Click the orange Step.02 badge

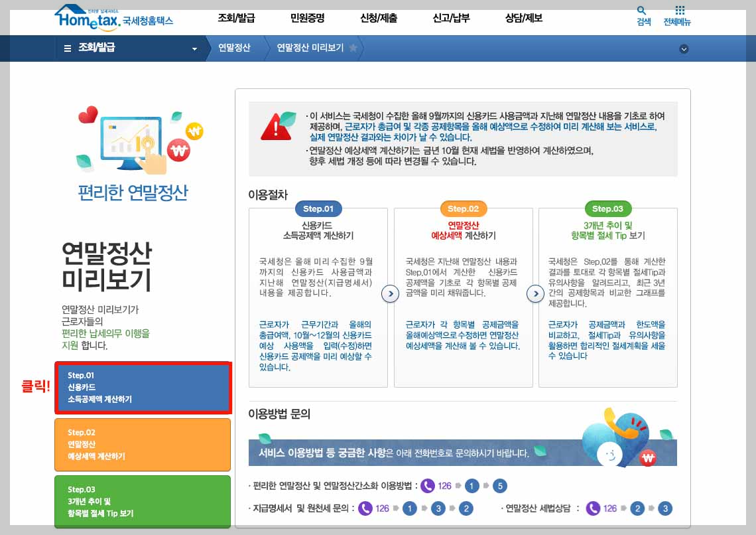point(464,209)
